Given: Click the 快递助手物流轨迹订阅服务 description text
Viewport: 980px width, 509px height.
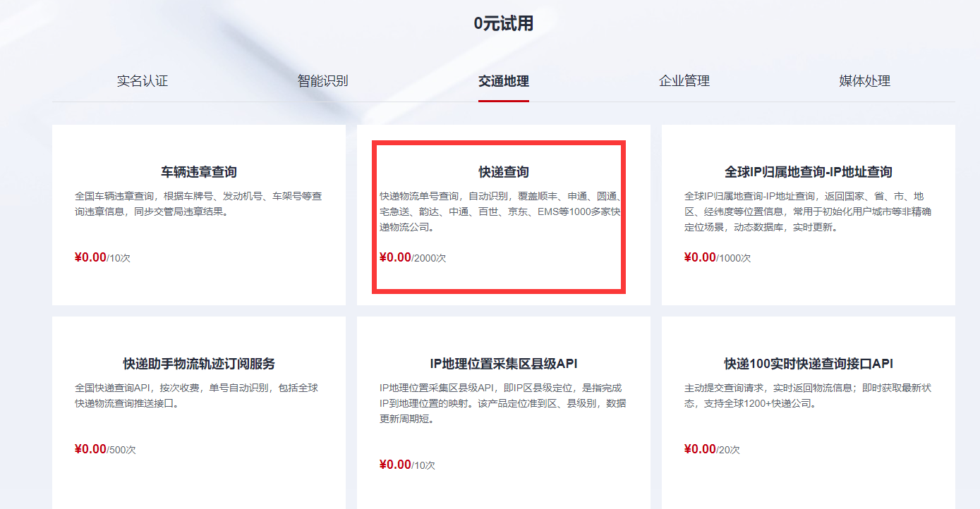Looking at the screenshot, I should (197, 395).
